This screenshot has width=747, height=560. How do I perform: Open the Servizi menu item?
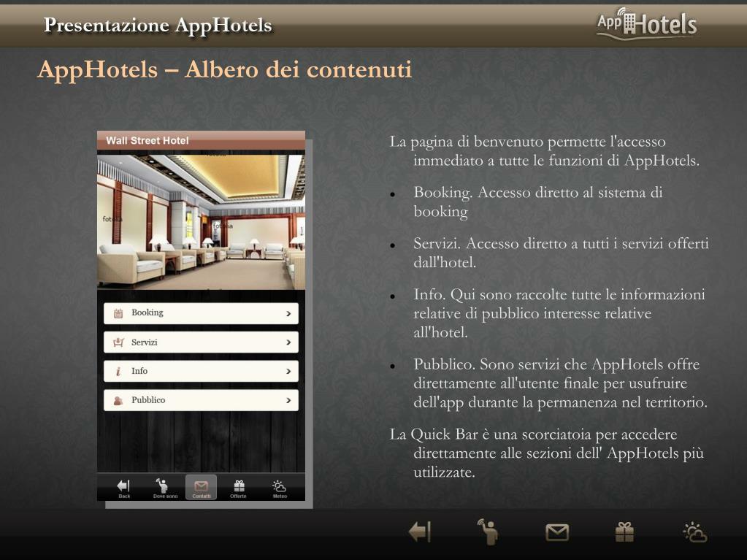pyautogui.click(x=201, y=342)
